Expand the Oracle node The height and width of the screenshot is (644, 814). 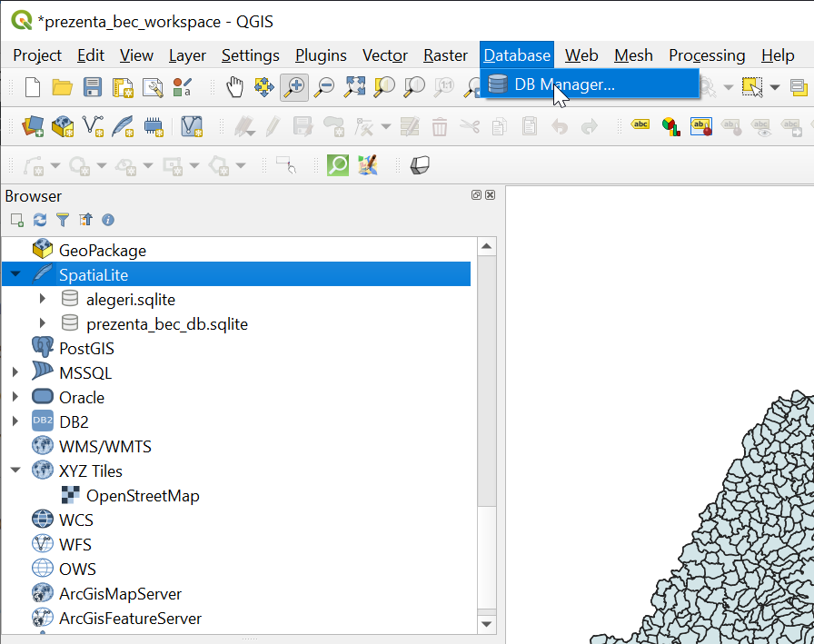tap(15, 396)
